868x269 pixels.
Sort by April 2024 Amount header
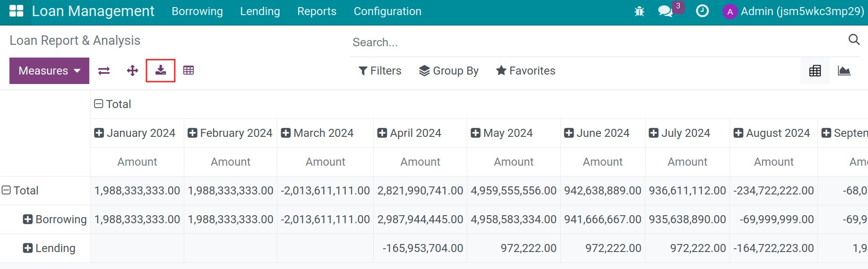point(420,162)
